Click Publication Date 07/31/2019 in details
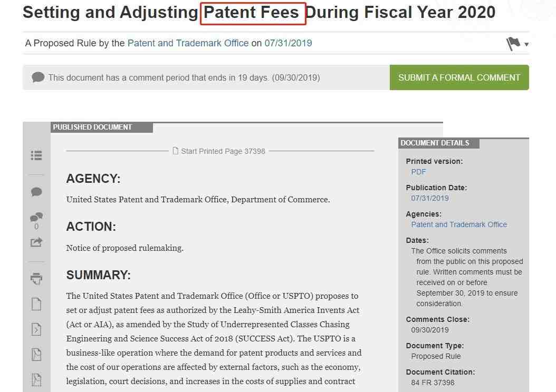The image size is (556, 392). coord(430,198)
